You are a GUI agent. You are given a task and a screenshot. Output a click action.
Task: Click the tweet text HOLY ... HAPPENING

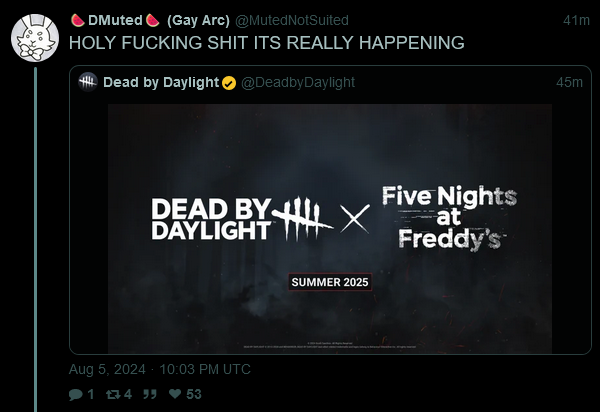pos(267,42)
